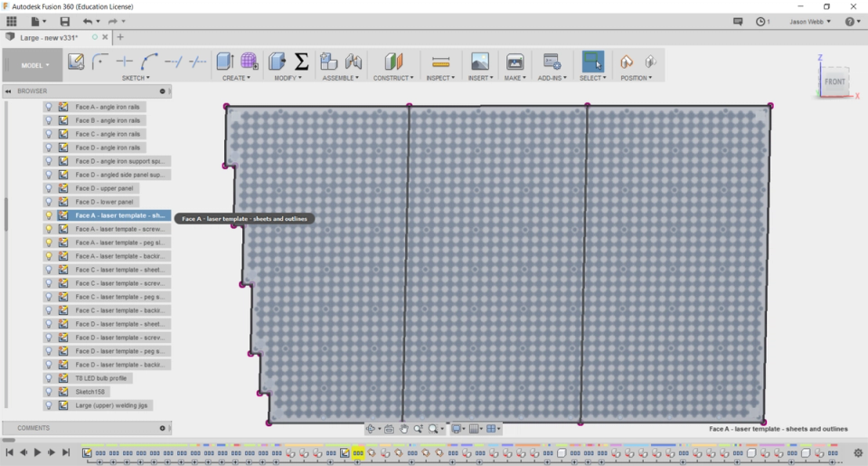This screenshot has height=466, width=868.
Task: Open the Insert image tool
Action: [480, 62]
